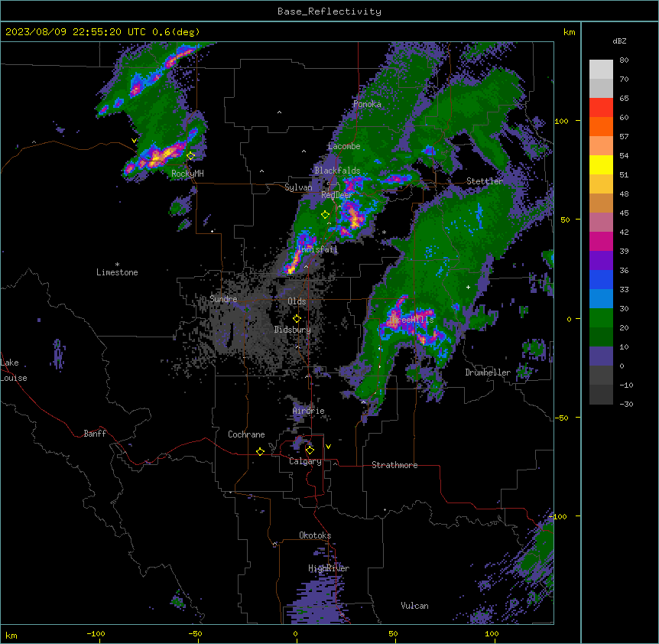The image size is (659, 644).
Task: Click the Okotoks town label
Action: [315, 535]
